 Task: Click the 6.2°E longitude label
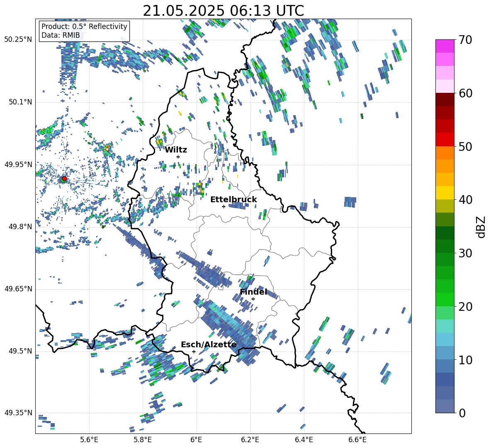click(x=250, y=440)
